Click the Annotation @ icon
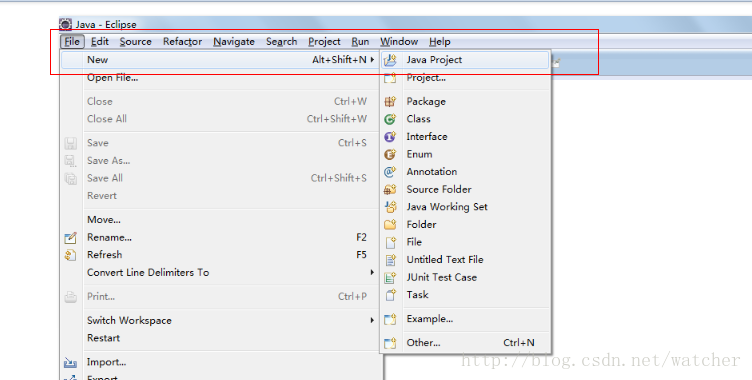Screen dimensions: 752x380 point(390,172)
